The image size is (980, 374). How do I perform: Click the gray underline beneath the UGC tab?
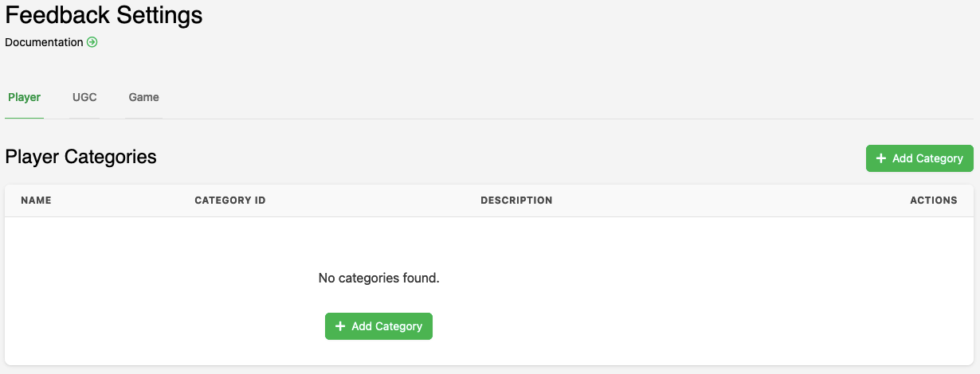coord(84,118)
